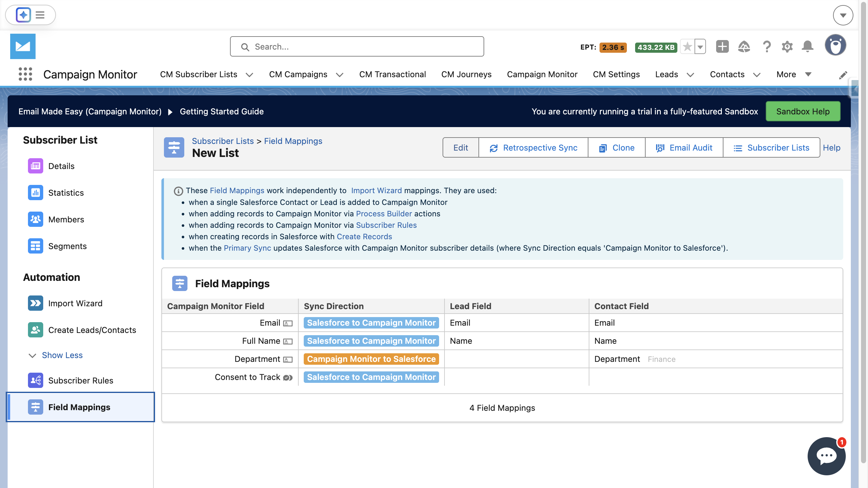Image resolution: width=868 pixels, height=488 pixels.
Task: Open the More navigation dropdown
Action: (x=794, y=74)
